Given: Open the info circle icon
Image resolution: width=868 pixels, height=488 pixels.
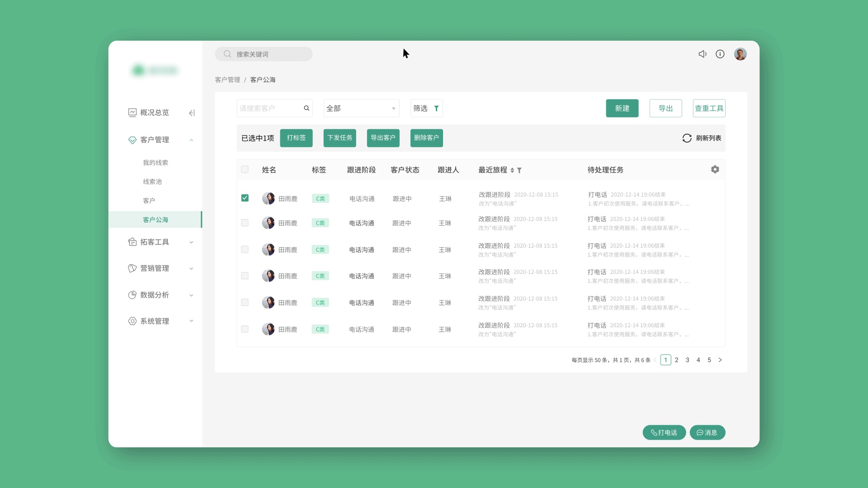Looking at the screenshot, I should tap(720, 54).
